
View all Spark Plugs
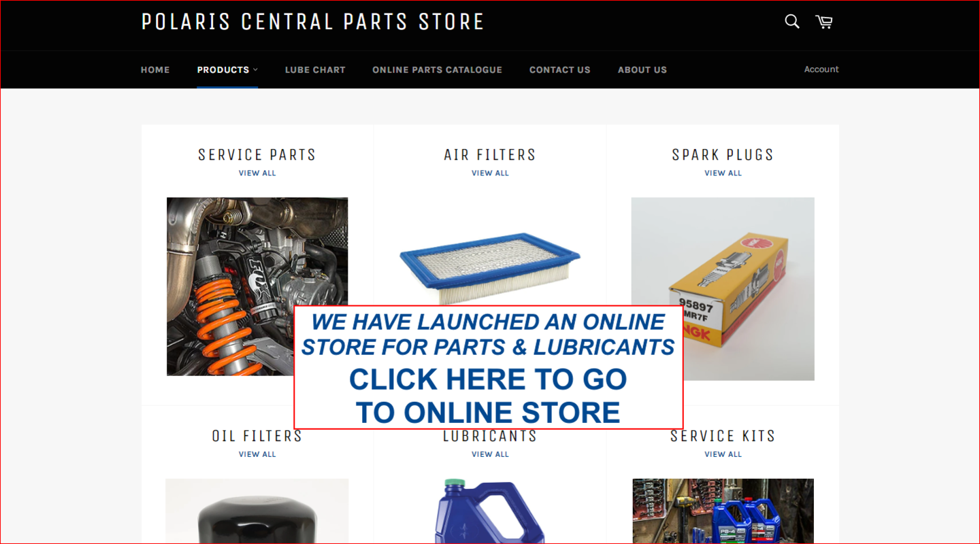723,173
